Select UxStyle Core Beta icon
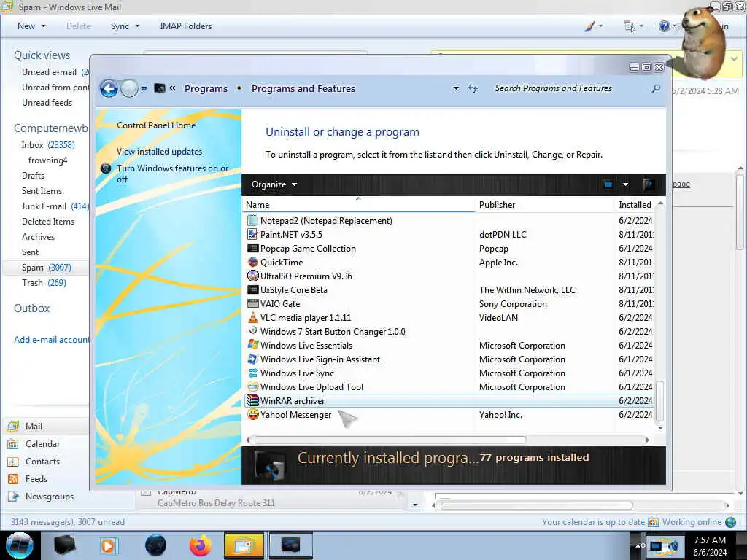Screen dimensions: 747x560 252,289
